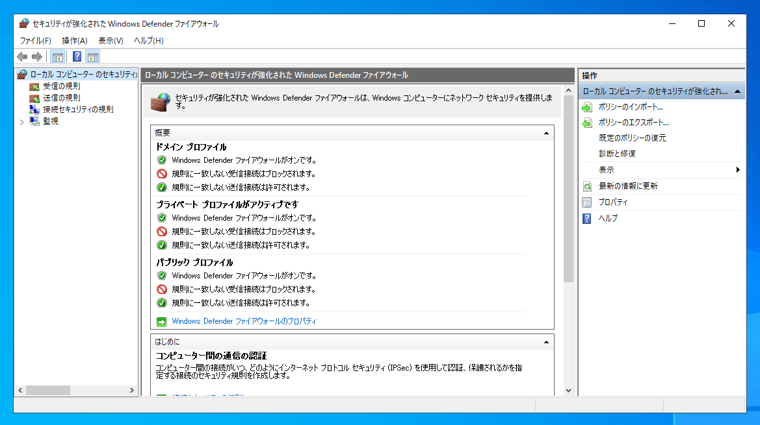The height and width of the screenshot is (425, 760).
Task: Click the 操作 pane title
Action: pyautogui.click(x=589, y=76)
